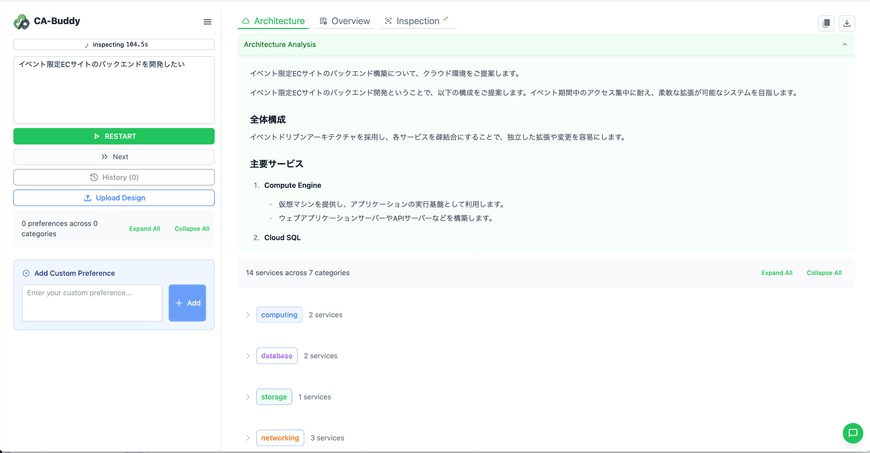Expand the computing services row
The width and height of the screenshot is (870, 453).
pos(248,315)
